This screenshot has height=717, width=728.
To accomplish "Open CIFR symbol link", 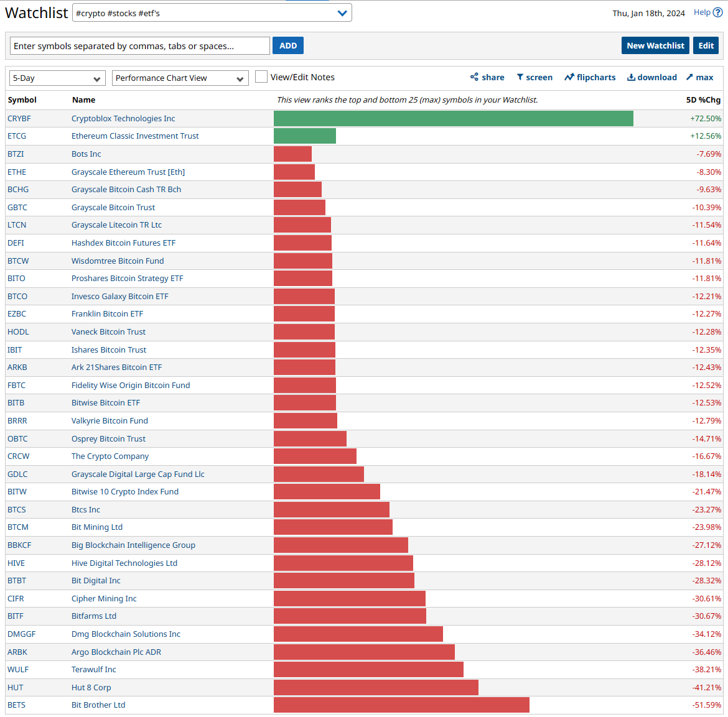I will 16,599.
